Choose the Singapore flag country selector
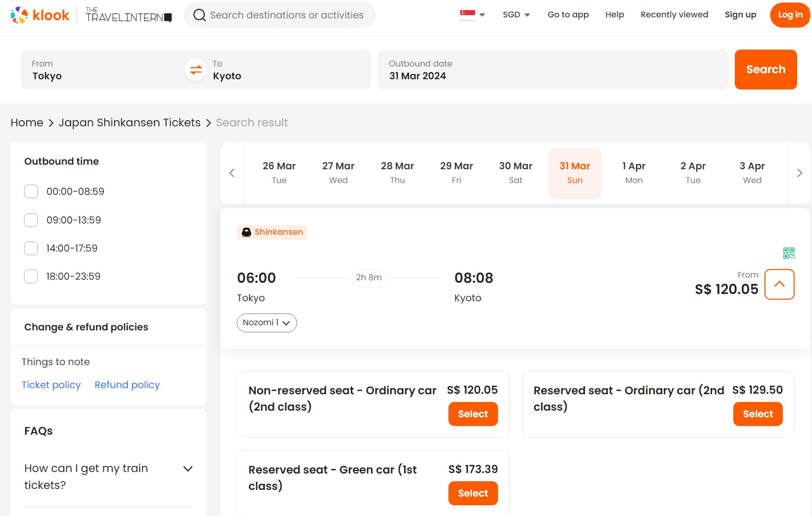 point(467,15)
